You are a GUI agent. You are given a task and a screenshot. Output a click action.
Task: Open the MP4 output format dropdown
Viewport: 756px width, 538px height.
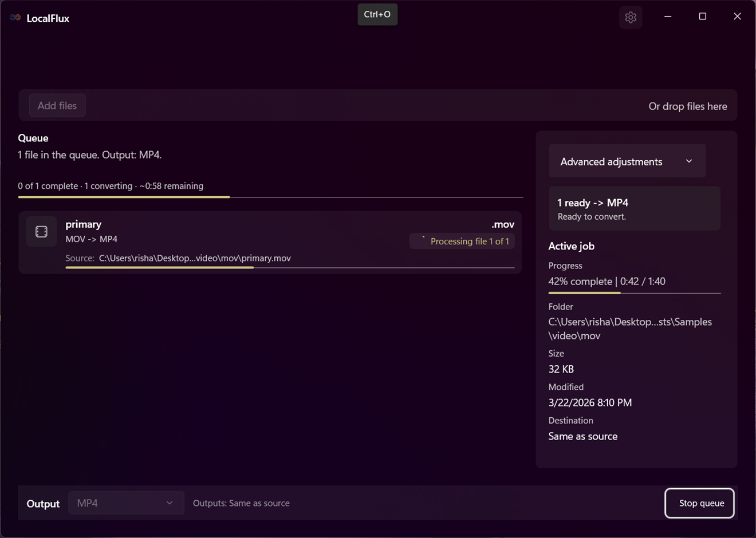126,503
